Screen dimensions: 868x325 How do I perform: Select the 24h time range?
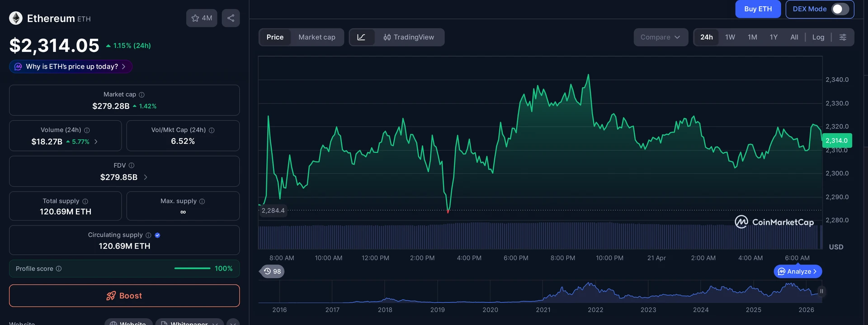click(707, 37)
